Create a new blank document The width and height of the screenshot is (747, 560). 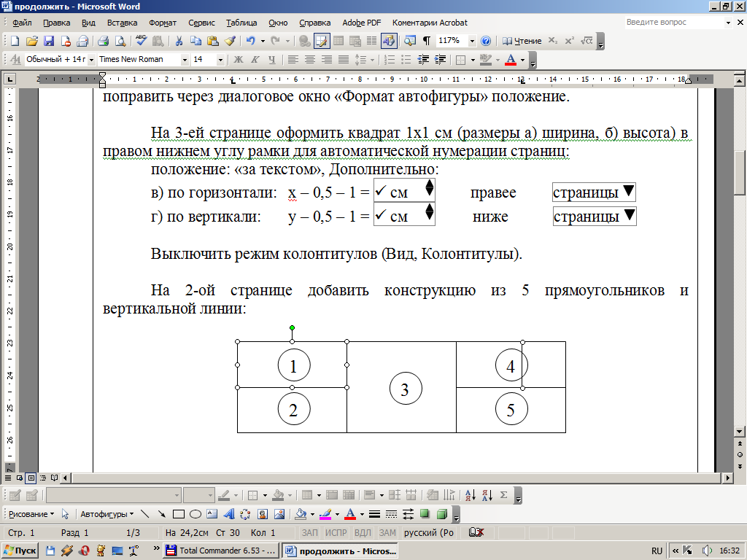point(15,41)
